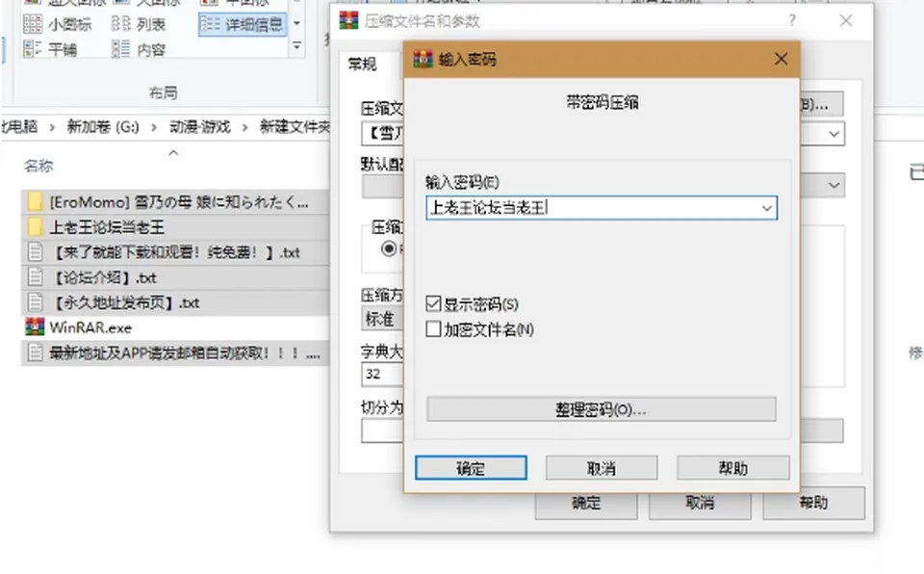Click the WinRAR.exe application icon
This screenshot has height=574, width=924.
coord(35,327)
